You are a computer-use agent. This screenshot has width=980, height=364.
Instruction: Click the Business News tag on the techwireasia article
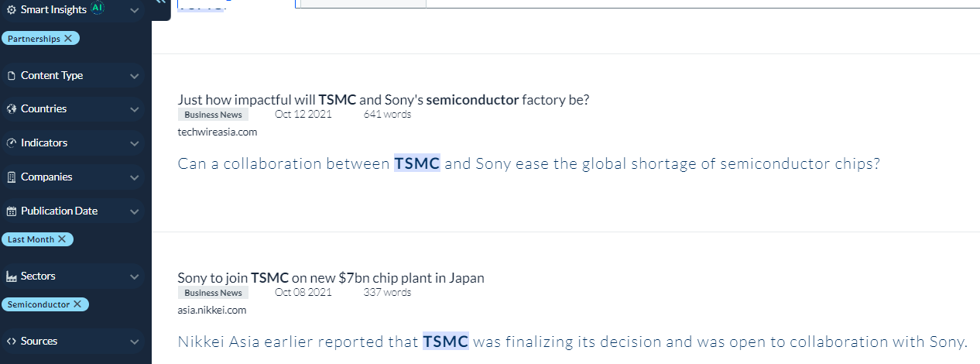213,115
